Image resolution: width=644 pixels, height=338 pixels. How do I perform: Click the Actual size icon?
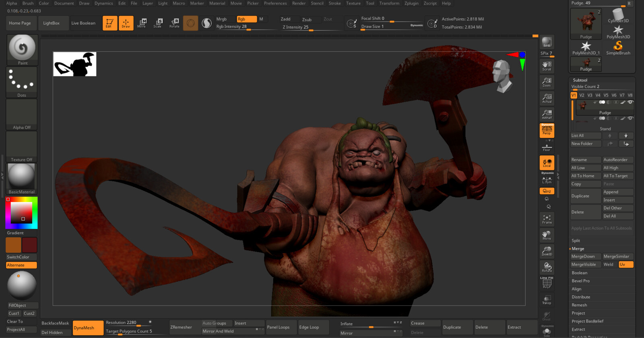[547, 98]
